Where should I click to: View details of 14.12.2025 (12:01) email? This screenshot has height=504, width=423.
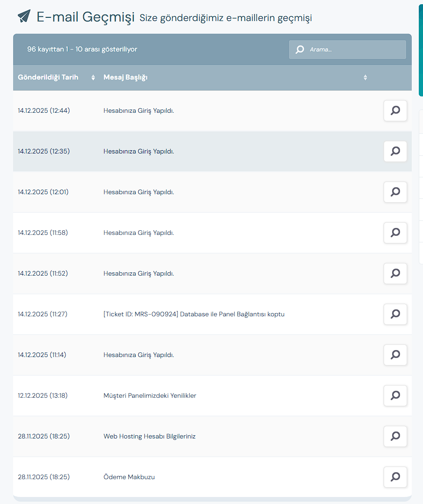click(x=395, y=192)
